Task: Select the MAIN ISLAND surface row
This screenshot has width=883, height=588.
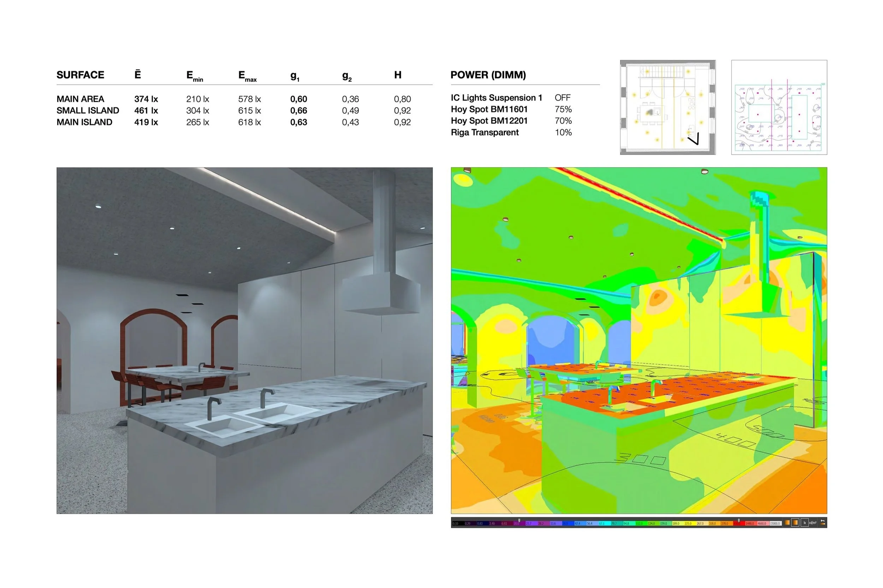Action: point(85,122)
